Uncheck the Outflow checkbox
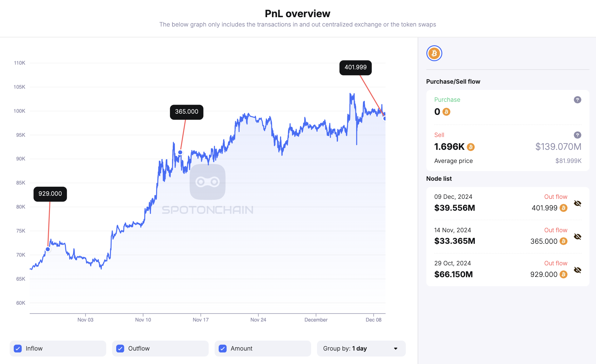This screenshot has height=364, width=596. click(x=120, y=348)
